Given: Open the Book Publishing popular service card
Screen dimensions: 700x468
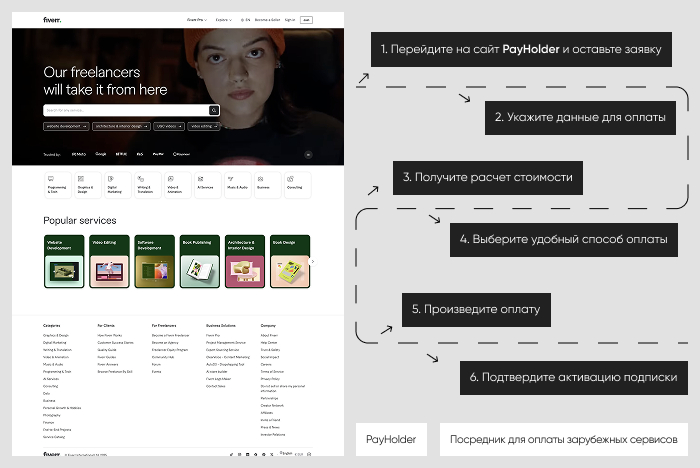Looking at the screenshot, I should coord(200,261).
